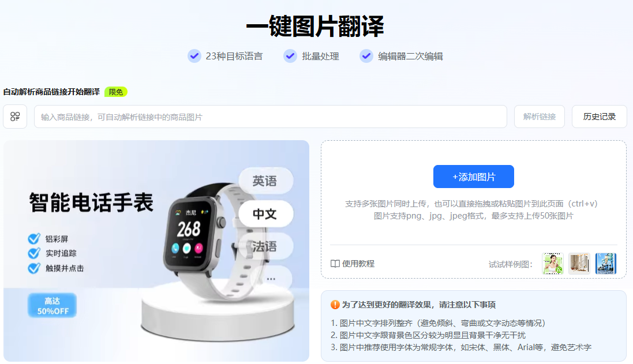633x364 pixels.
Task: Click the 解析链接 button
Action: [x=540, y=117]
